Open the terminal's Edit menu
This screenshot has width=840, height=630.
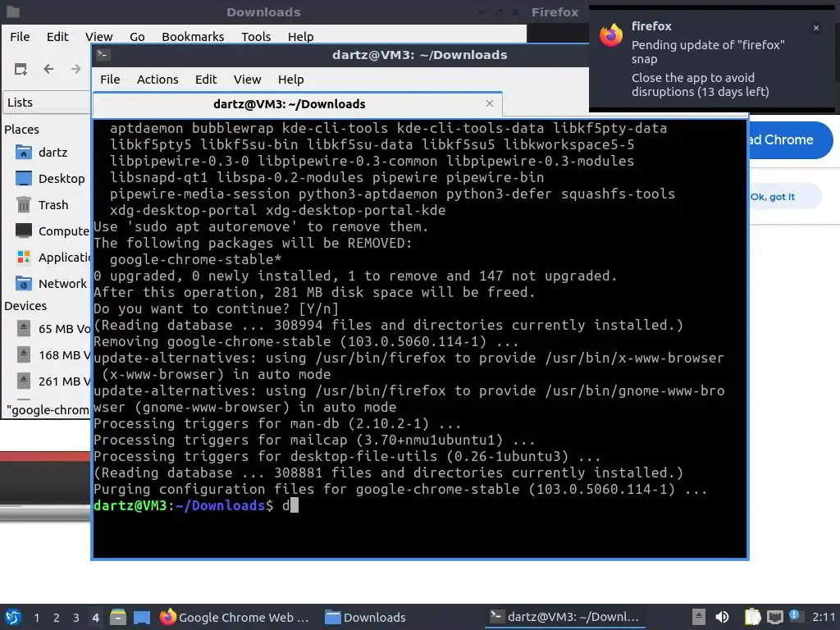coord(206,80)
